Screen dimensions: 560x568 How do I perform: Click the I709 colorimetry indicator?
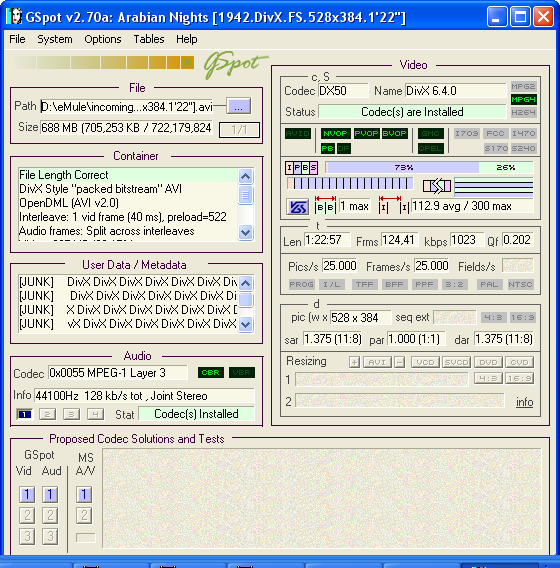tap(467, 133)
